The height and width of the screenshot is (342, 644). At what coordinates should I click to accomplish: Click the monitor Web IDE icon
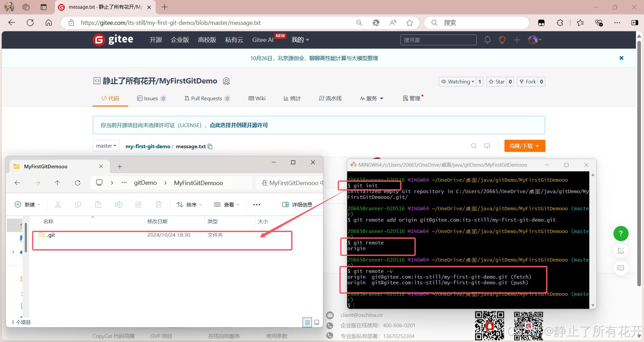tap(487, 146)
